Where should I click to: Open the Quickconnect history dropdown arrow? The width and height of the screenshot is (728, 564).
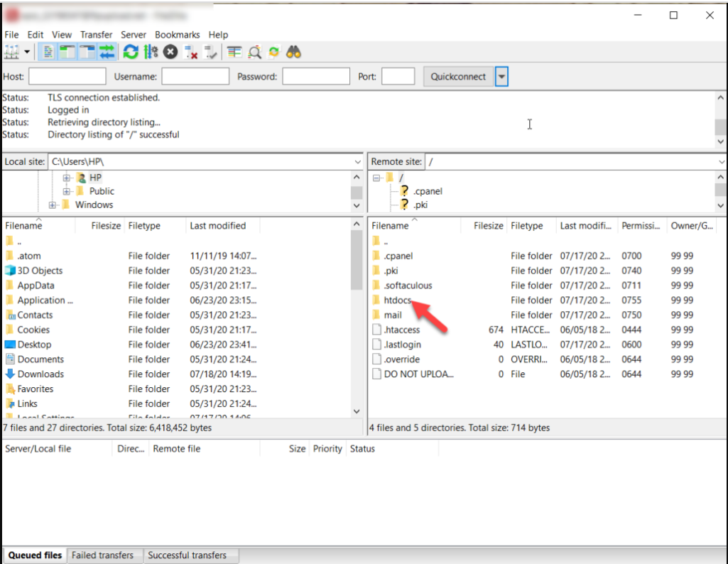(x=501, y=77)
